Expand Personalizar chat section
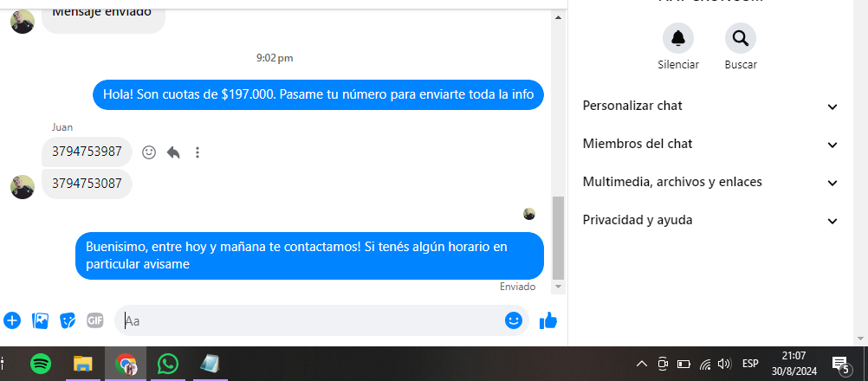 click(x=710, y=107)
